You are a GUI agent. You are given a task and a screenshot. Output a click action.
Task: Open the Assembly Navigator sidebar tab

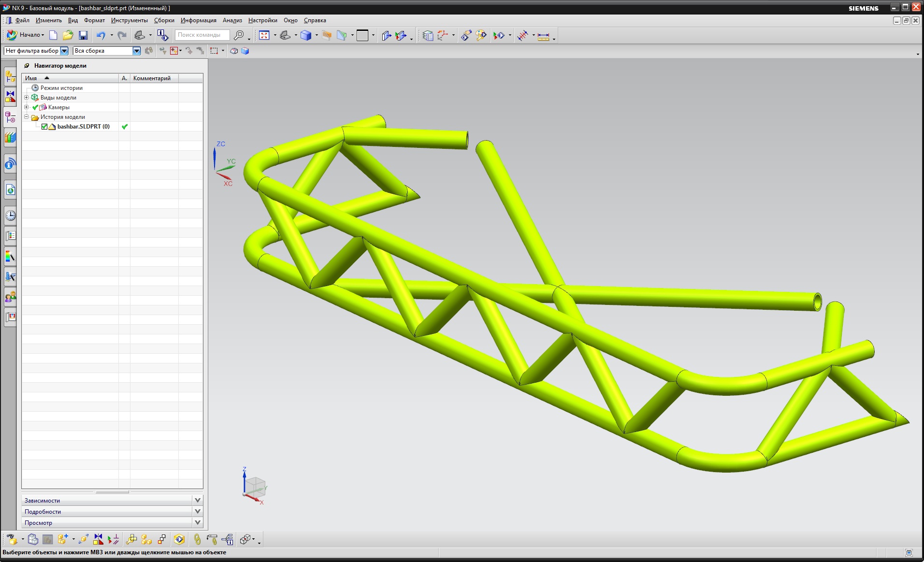(10, 76)
